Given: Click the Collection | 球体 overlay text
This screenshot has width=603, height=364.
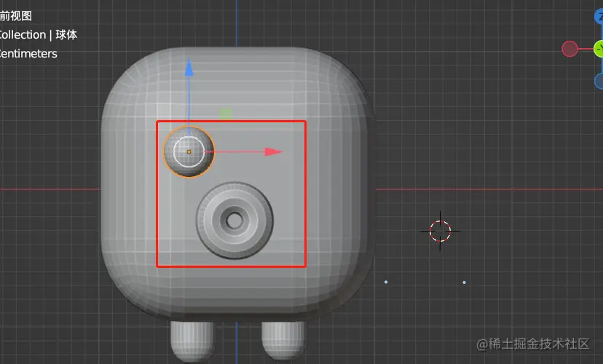Looking at the screenshot, I should (38, 35).
